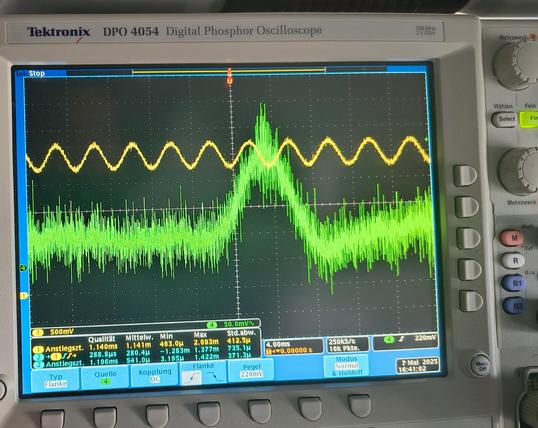
Task: Push the topmost side bezel button
Action: [465, 175]
